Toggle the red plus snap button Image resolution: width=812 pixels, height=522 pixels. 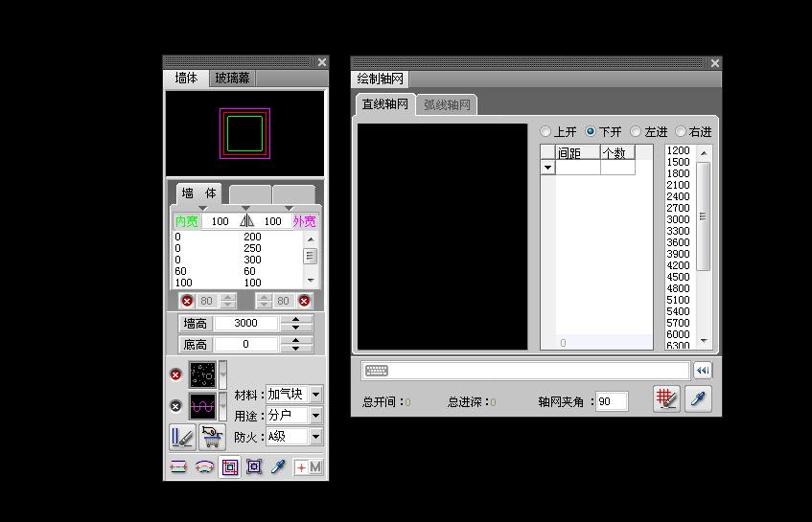301,467
